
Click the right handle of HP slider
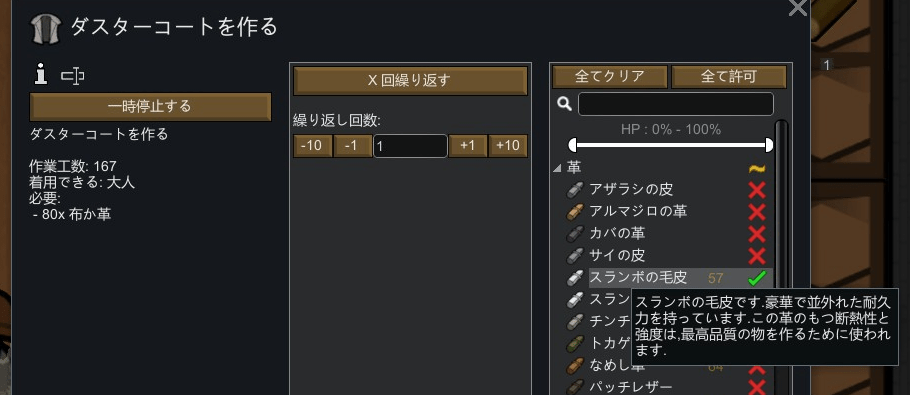(769, 145)
